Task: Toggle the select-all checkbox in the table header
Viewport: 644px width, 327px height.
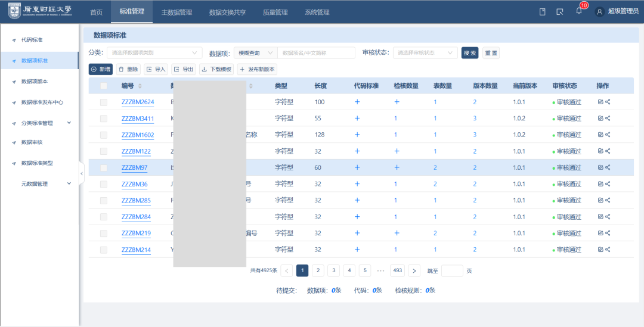Action: pyautogui.click(x=104, y=86)
